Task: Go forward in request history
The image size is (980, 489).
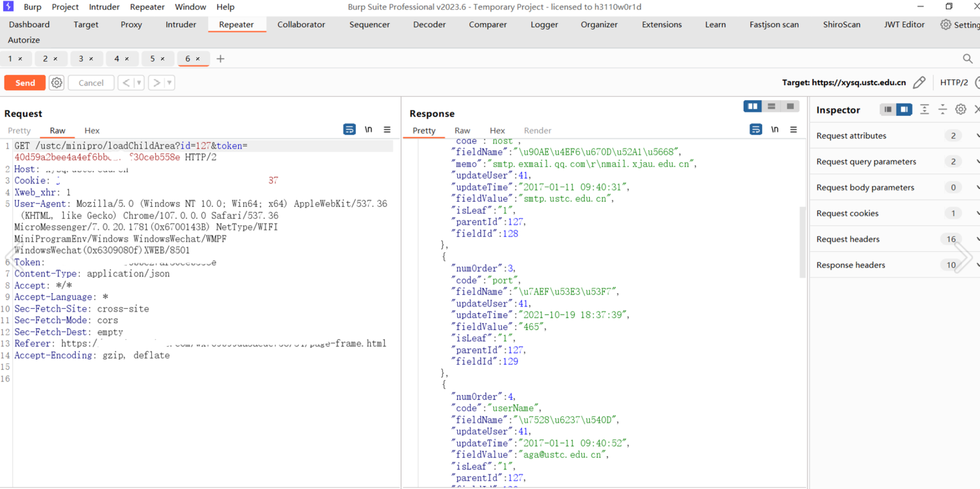Action: (x=156, y=82)
